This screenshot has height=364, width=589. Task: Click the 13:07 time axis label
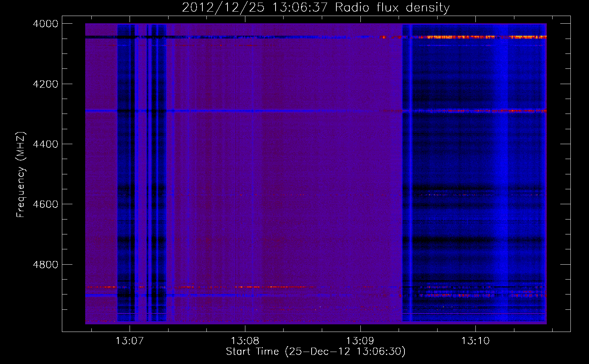130,341
